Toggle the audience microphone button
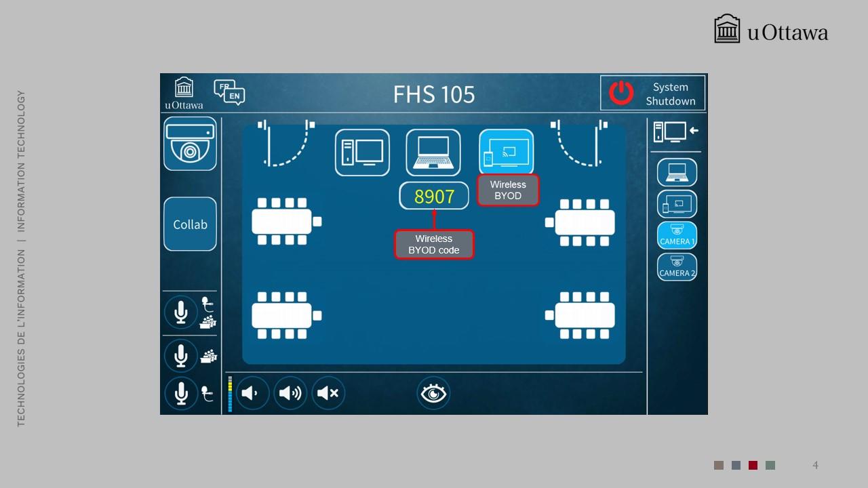Viewport: 868px width, 488px height. click(x=181, y=356)
